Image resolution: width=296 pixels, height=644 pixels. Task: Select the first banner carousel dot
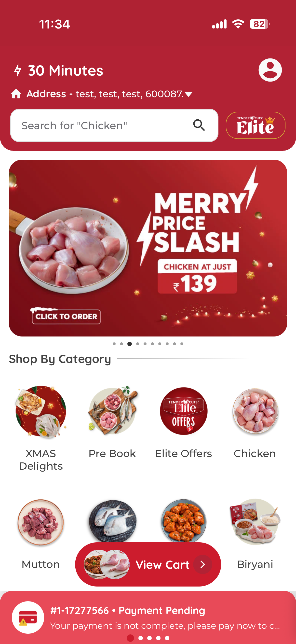pos(114,344)
